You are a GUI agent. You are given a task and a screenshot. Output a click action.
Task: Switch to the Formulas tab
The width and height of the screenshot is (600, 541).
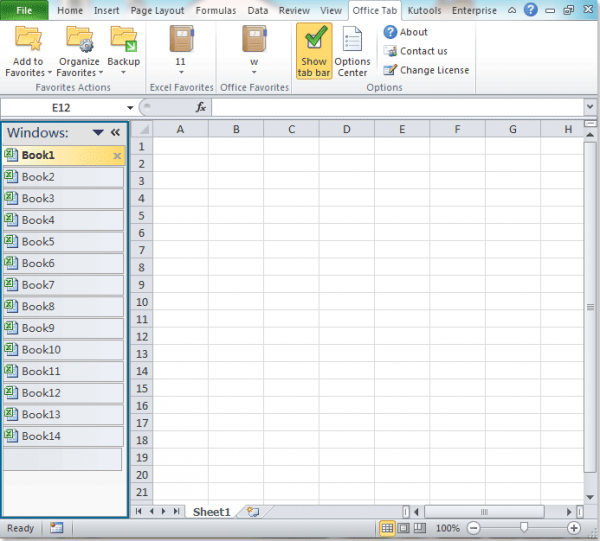216,11
